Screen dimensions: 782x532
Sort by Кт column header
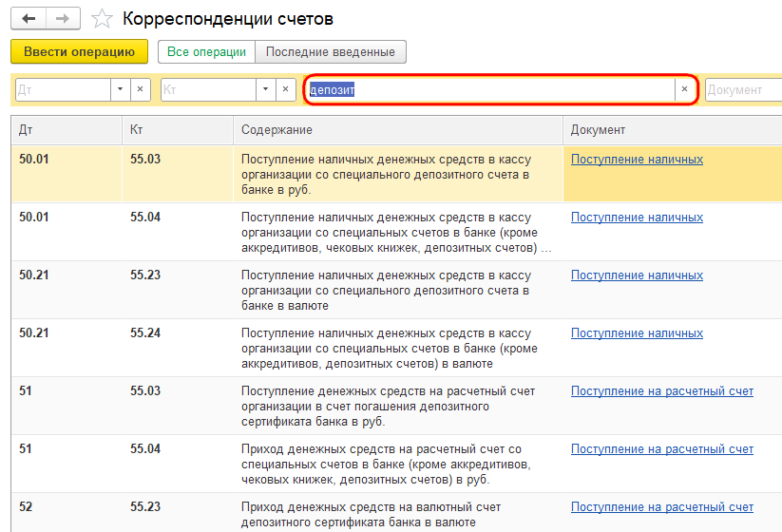[x=178, y=130]
